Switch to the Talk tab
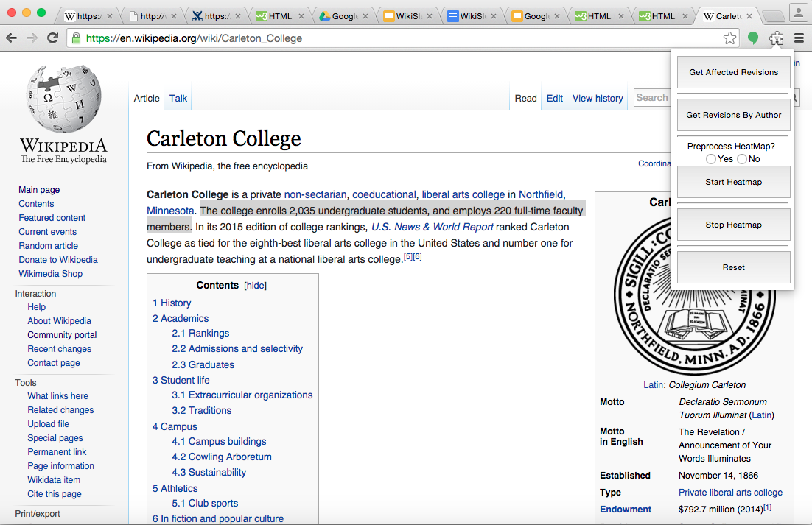 coord(177,98)
